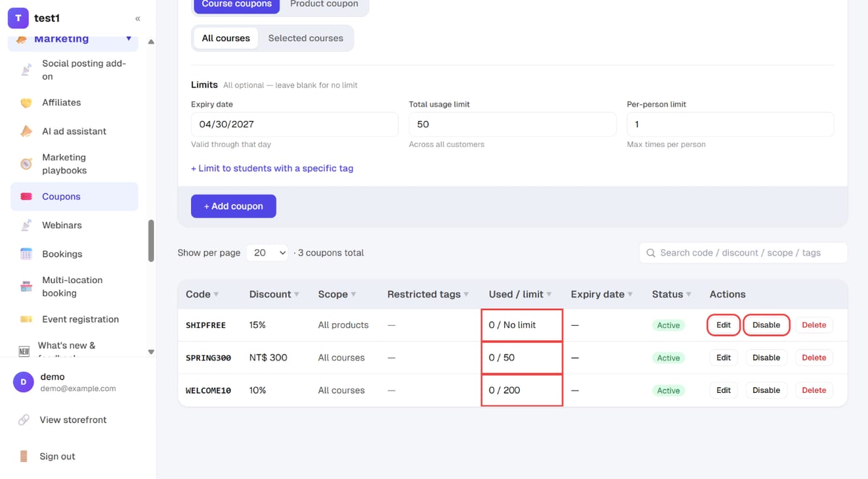Image resolution: width=868 pixels, height=479 pixels.
Task: Click the coupon search box
Action: pos(743,253)
